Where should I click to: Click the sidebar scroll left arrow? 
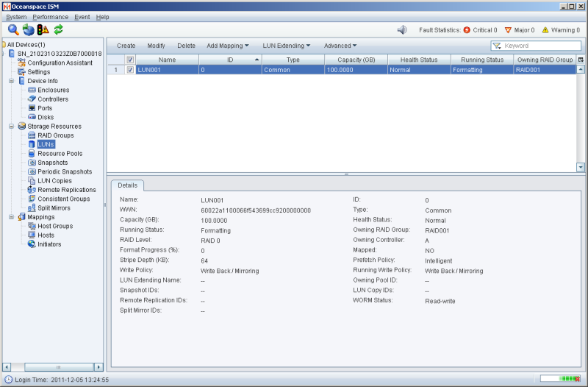coord(7,366)
